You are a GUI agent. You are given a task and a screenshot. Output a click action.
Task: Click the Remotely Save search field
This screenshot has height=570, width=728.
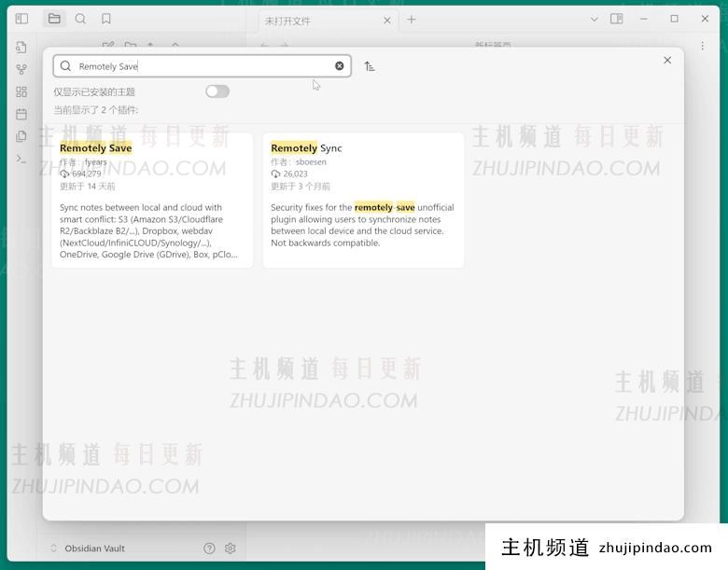(202, 66)
